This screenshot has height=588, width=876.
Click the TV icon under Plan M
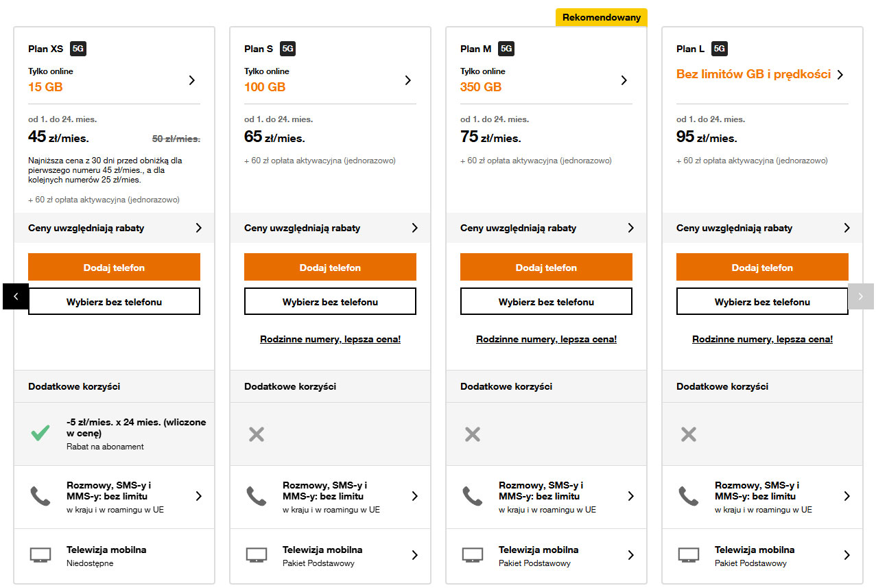tap(473, 555)
